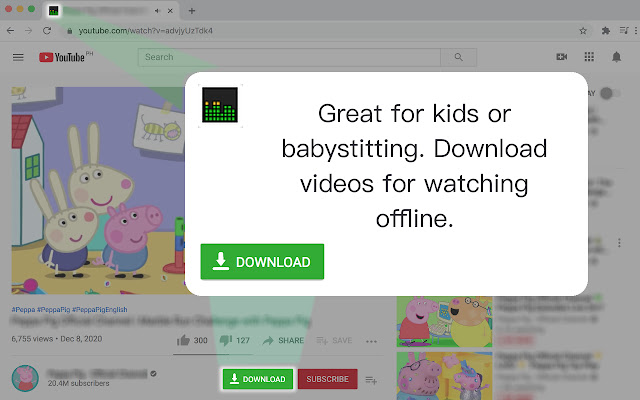The height and width of the screenshot is (400, 640).
Task: Mute the tab via speaker icon
Action: coord(157,11)
